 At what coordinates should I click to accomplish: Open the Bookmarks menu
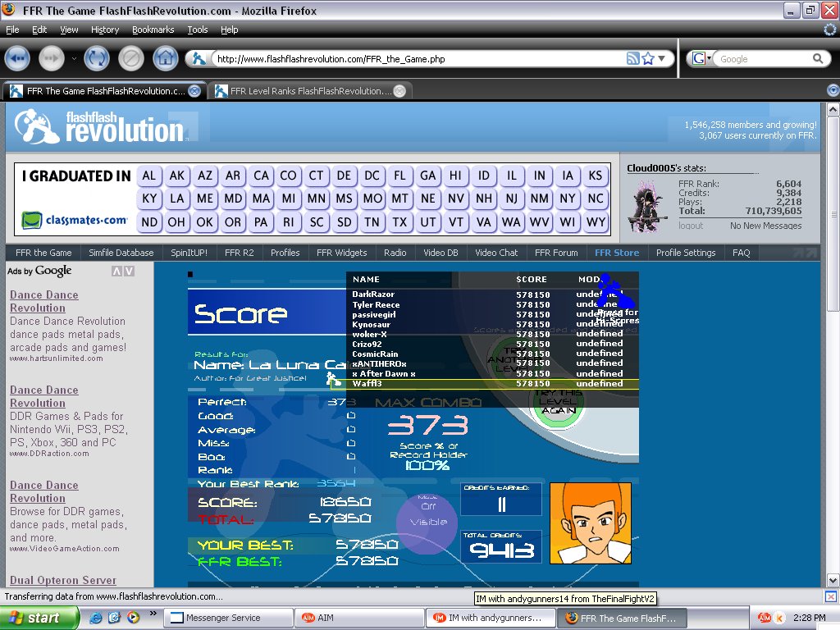click(153, 30)
